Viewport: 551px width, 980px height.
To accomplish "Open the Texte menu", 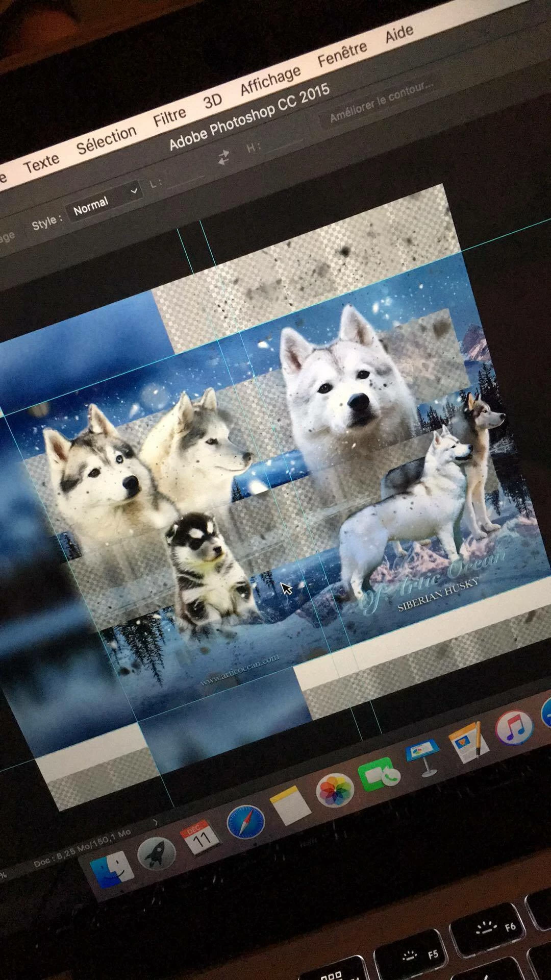I will tap(42, 164).
